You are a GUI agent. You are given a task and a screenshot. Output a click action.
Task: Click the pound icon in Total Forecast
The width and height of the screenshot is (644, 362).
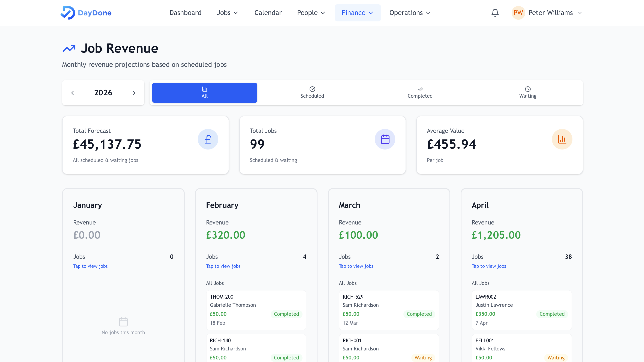click(x=208, y=139)
